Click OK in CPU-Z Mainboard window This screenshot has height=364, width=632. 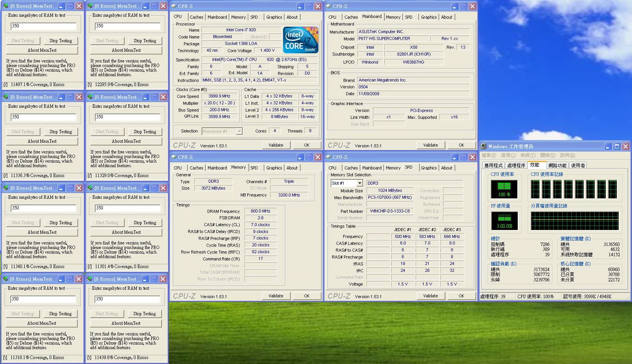click(461, 145)
